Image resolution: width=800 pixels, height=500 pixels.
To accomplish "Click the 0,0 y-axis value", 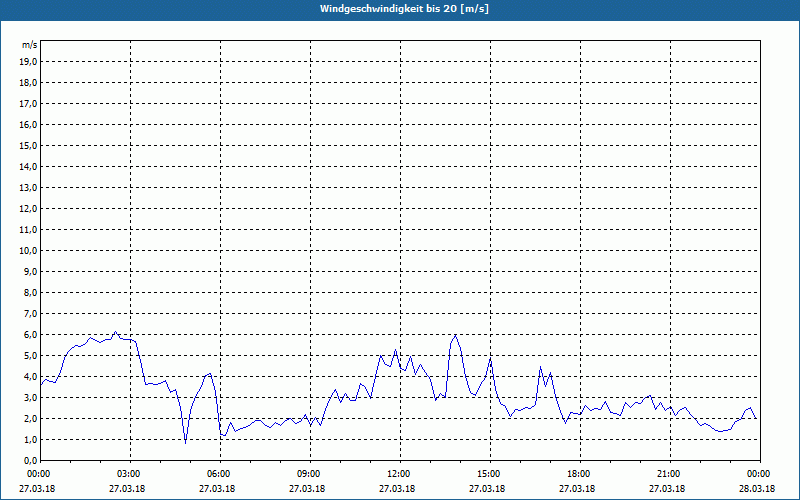I will click(30, 461).
